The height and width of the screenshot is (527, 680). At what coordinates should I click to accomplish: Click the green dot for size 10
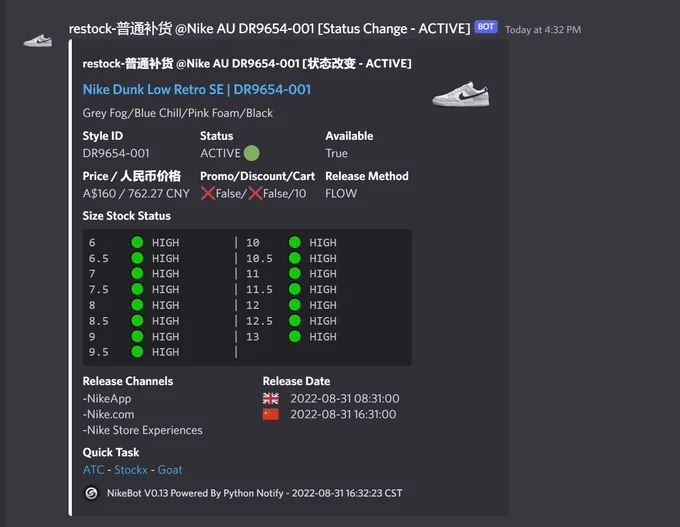click(294, 242)
